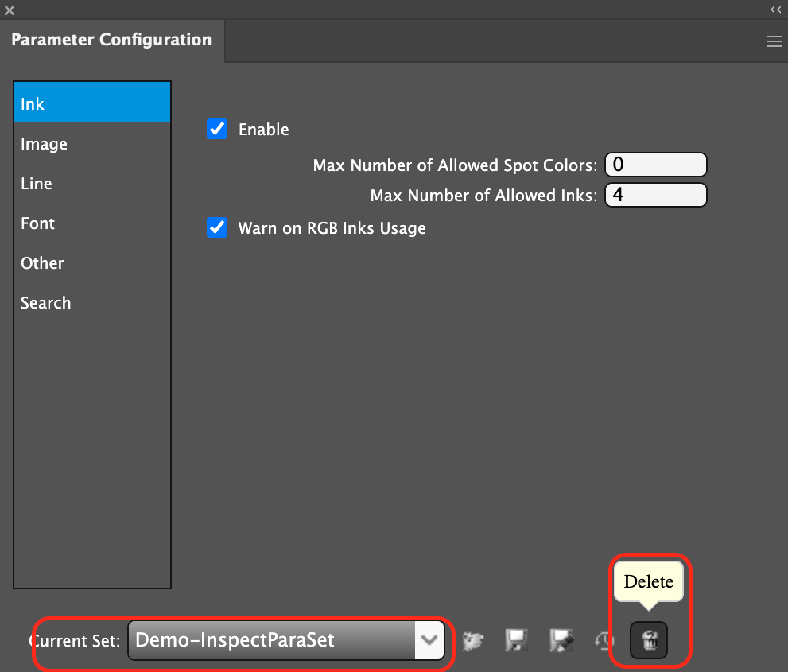Click the Max Allowed Spot Colors field

point(655,165)
